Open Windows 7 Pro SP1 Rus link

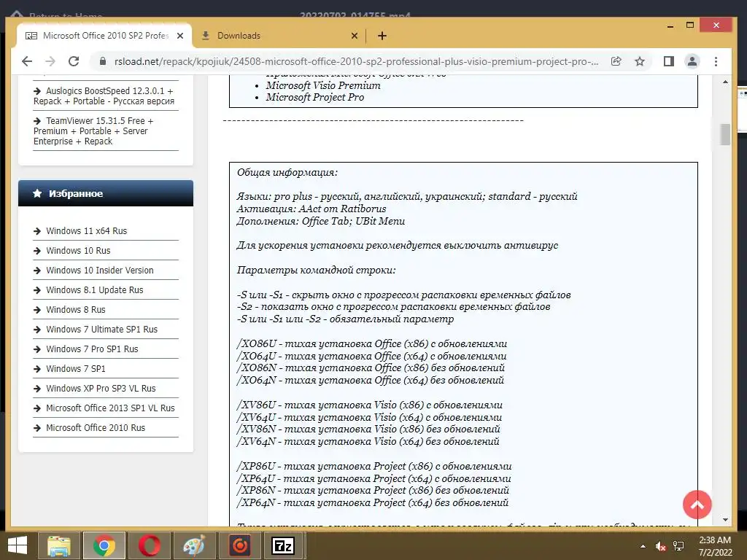(92, 349)
